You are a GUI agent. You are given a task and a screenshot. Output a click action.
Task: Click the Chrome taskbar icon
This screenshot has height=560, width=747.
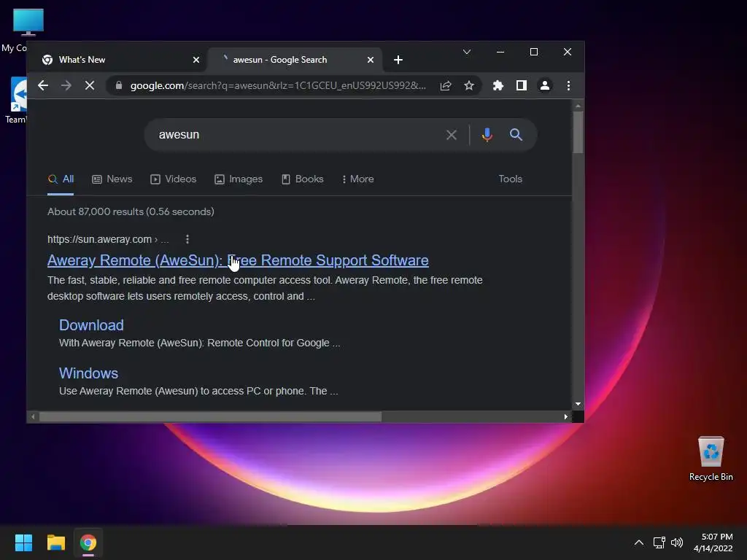click(88, 542)
